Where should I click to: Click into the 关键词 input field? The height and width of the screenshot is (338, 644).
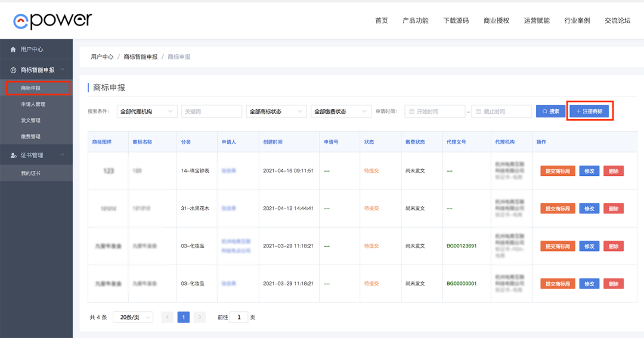point(212,111)
